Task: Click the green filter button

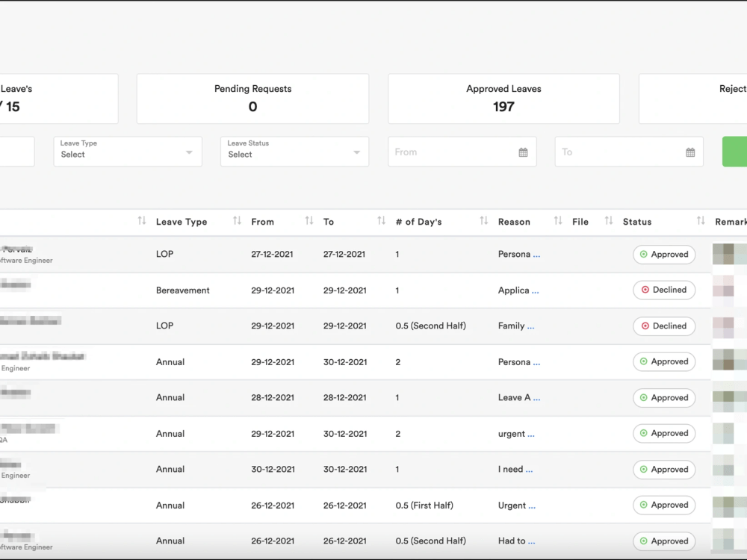Action: [x=734, y=152]
